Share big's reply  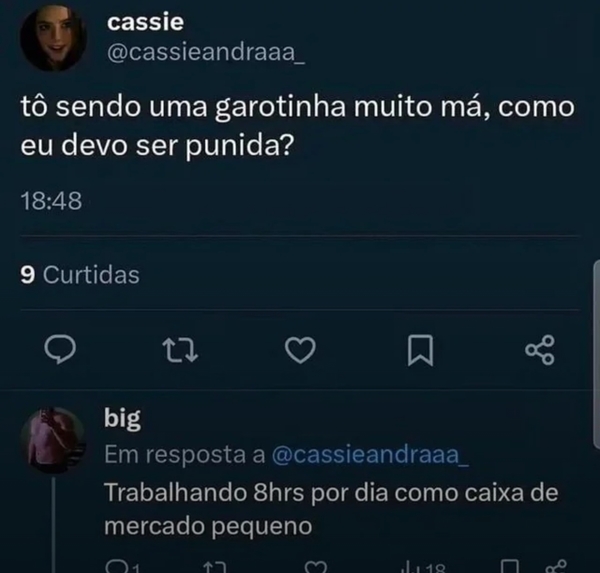(556, 567)
